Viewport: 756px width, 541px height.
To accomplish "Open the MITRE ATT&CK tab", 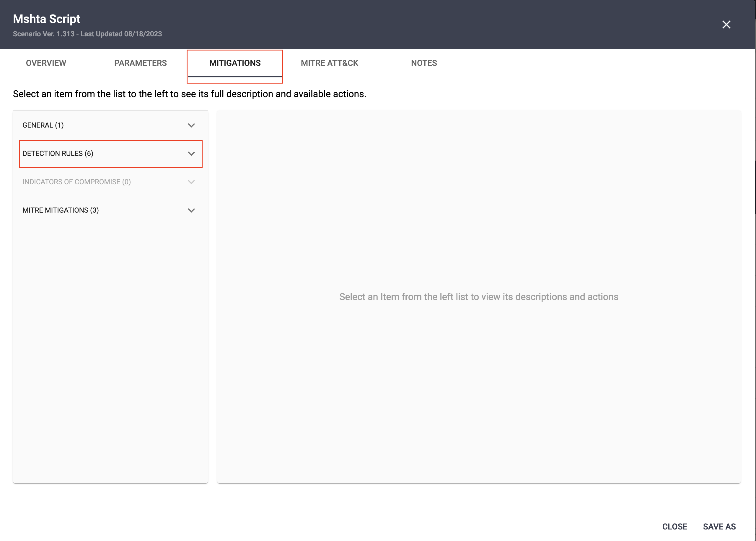I will tap(329, 63).
